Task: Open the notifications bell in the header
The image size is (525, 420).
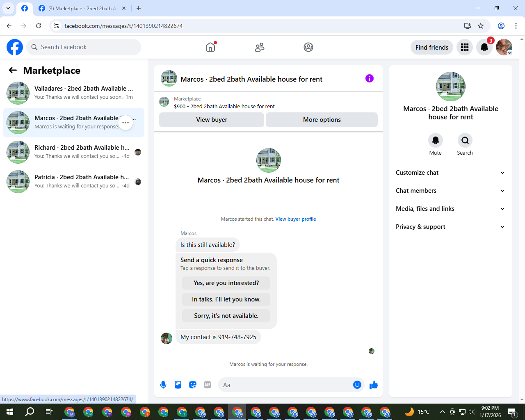Action: pos(484,47)
